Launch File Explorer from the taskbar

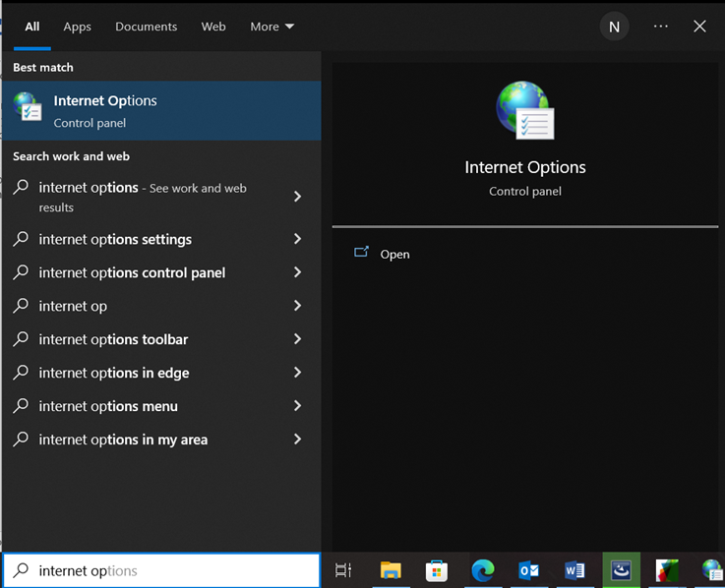point(391,570)
